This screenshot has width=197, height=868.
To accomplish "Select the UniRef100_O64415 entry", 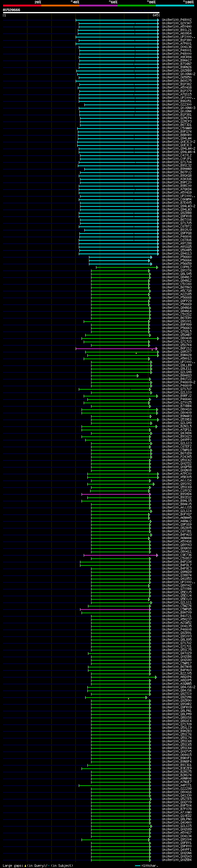I will coord(176,755).
